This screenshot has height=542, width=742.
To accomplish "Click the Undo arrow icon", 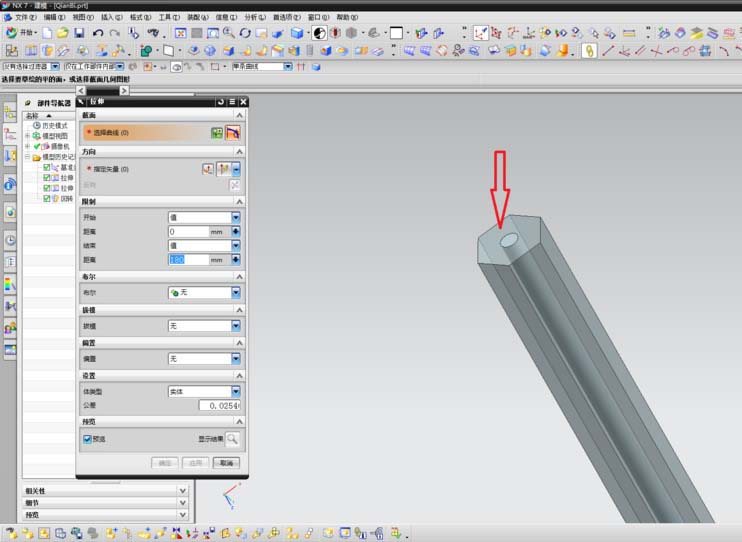I will click(x=98, y=33).
